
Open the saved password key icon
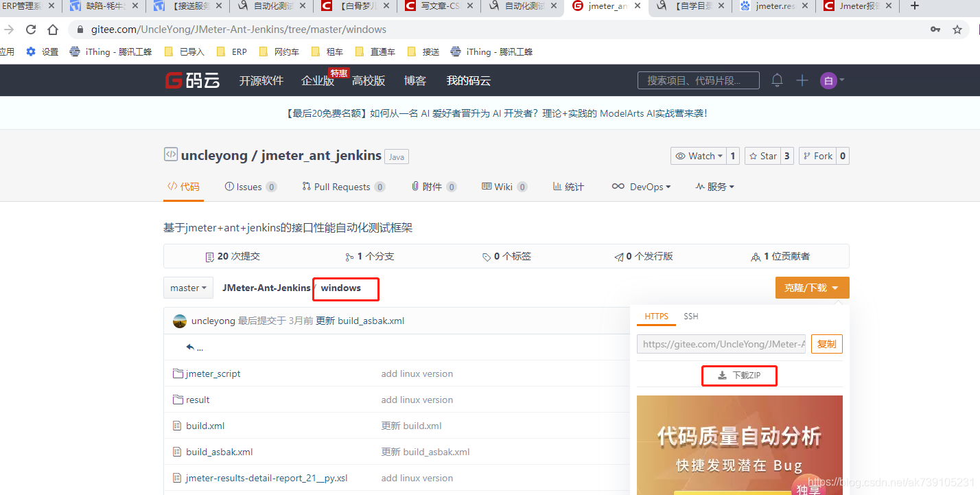[x=935, y=30]
